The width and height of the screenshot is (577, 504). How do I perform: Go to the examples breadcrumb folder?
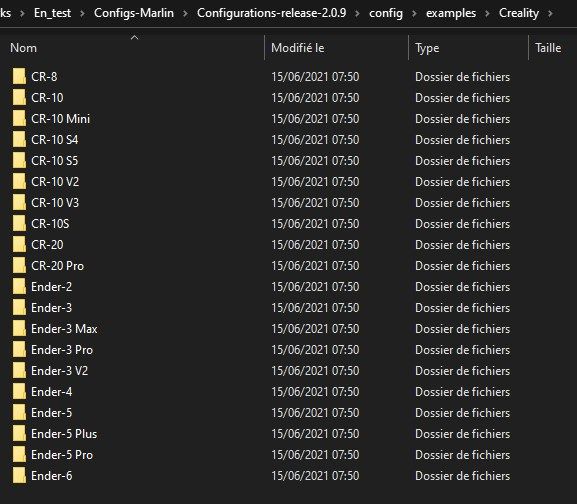coord(451,13)
